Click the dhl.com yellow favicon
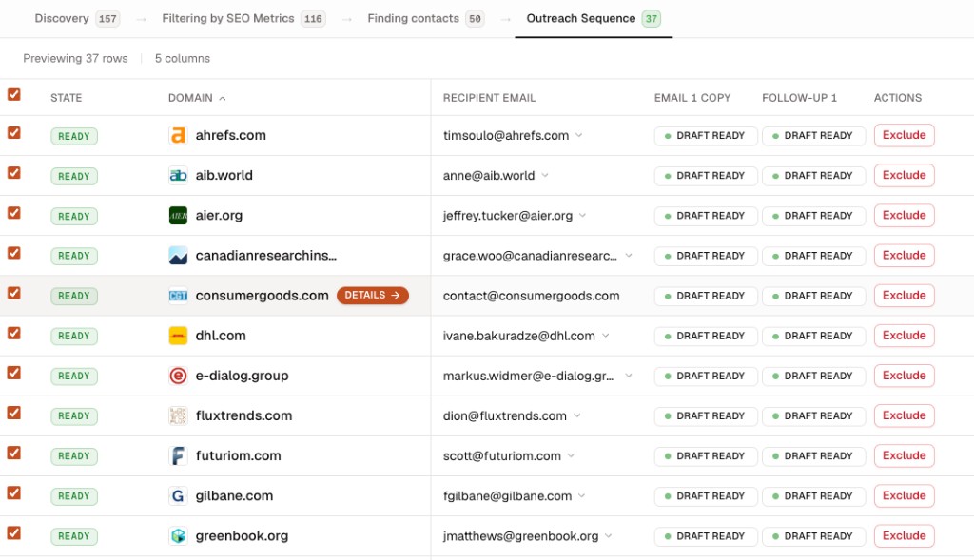The height and width of the screenshot is (560, 974). (178, 336)
